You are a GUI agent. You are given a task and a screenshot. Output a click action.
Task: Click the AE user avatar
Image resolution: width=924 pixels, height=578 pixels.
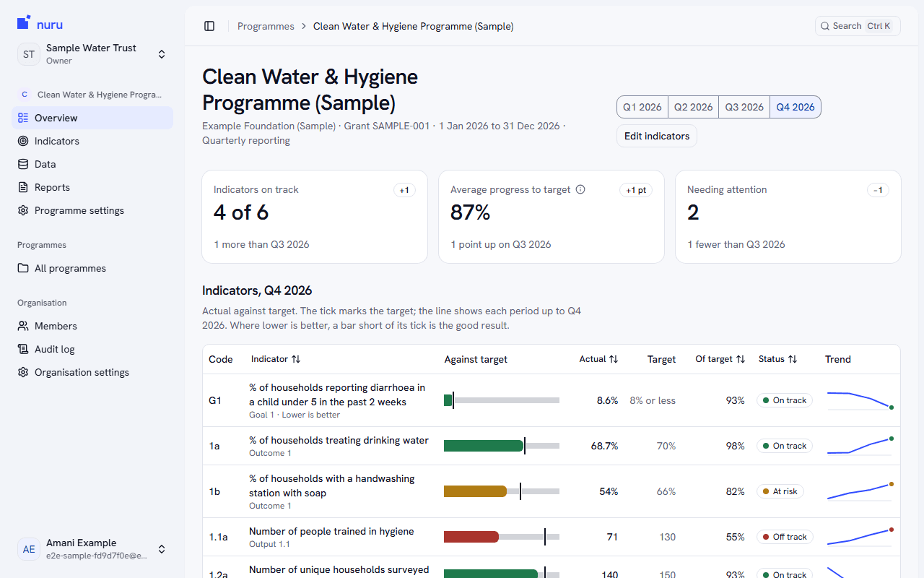click(x=29, y=549)
